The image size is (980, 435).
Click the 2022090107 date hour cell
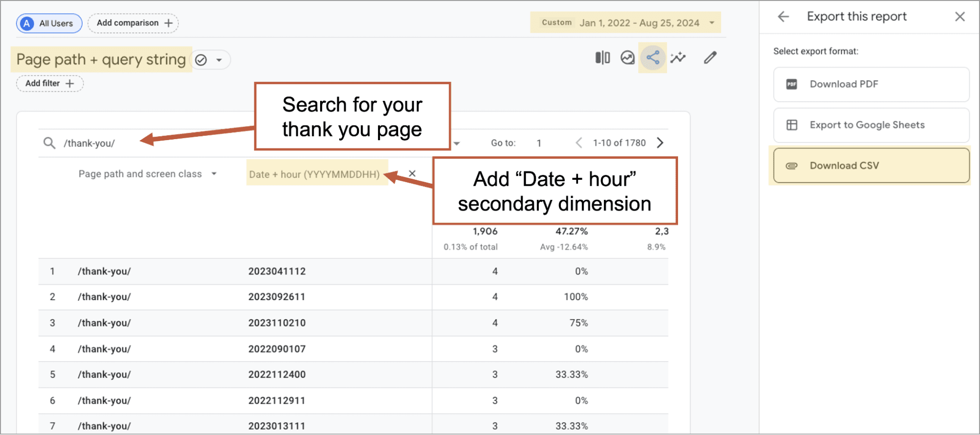coord(277,349)
